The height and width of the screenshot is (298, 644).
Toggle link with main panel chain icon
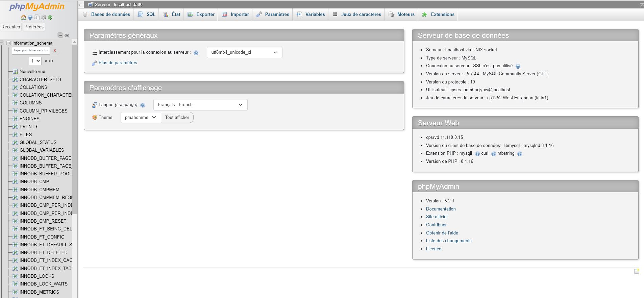point(67,35)
